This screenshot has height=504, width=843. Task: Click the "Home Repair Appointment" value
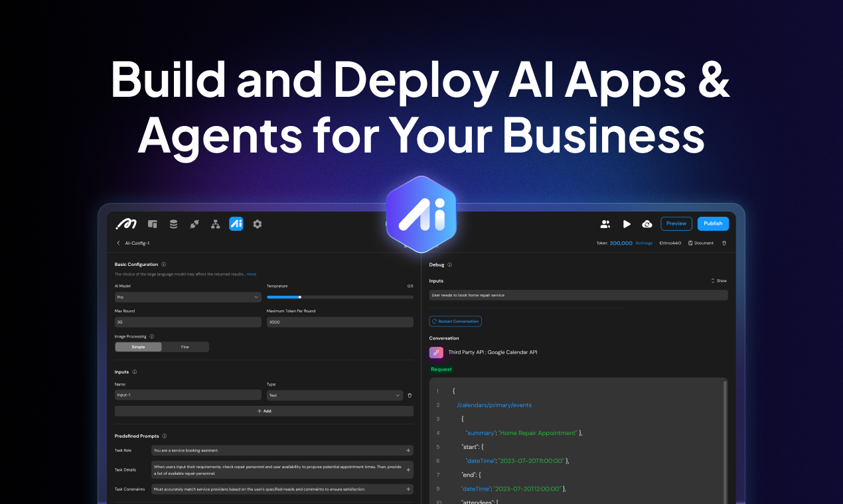point(538,433)
